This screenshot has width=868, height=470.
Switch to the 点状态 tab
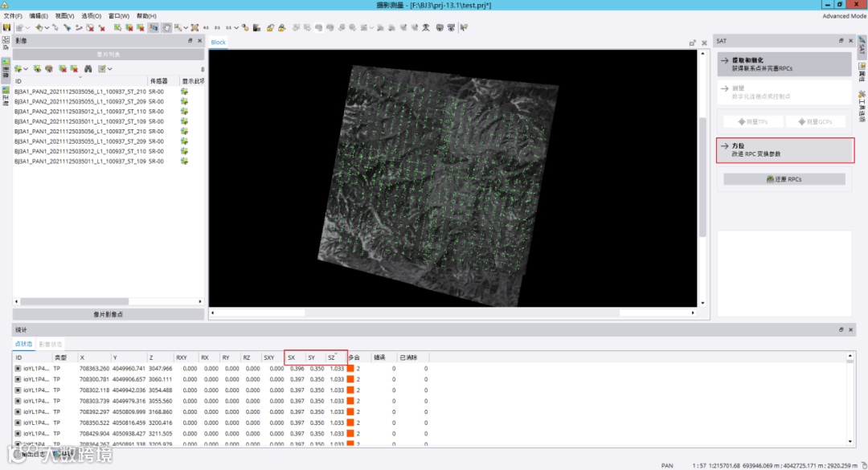tap(24, 344)
